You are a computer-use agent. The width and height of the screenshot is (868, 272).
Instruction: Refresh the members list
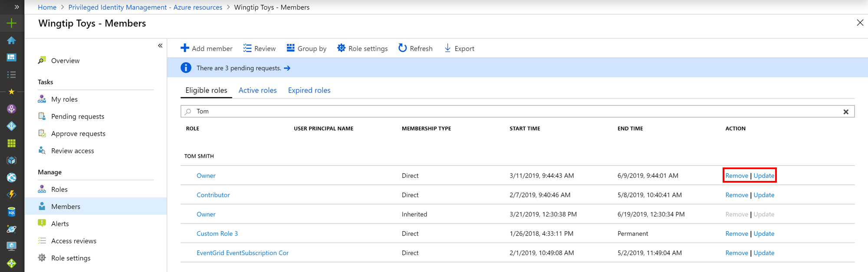(x=415, y=48)
